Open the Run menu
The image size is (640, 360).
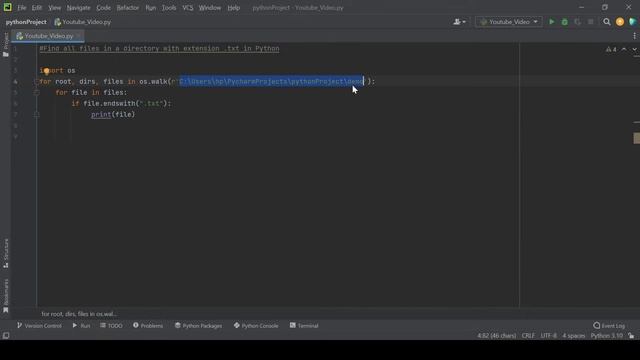click(x=151, y=8)
